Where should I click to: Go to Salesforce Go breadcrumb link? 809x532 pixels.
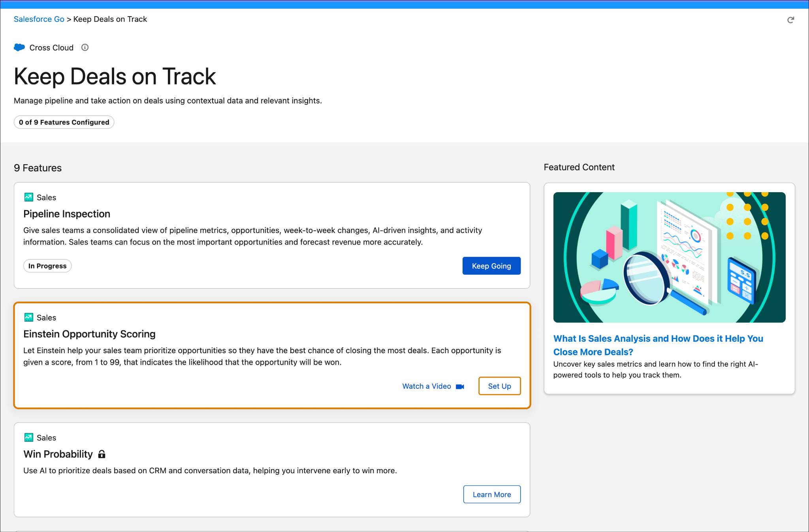pos(39,19)
